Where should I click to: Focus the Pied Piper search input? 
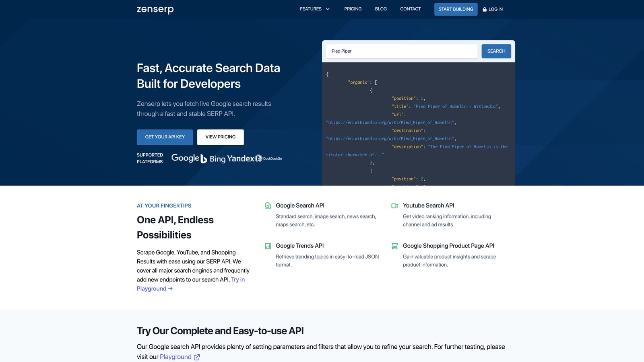click(402, 51)
